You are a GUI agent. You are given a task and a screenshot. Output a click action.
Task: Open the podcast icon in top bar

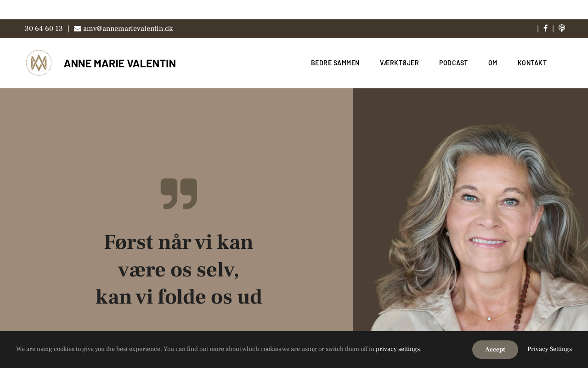tap(561, 29)
